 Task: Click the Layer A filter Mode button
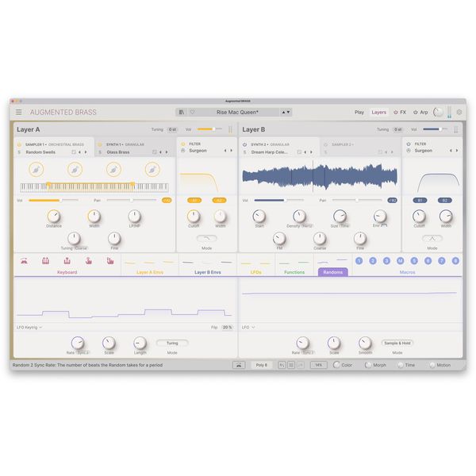coord(207,238)
